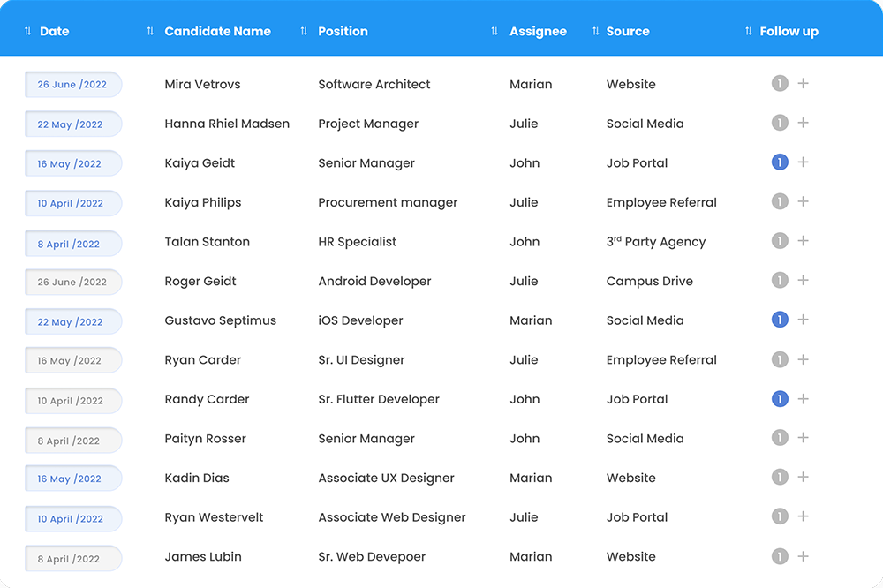
Task: Click blue follow up badge for Kaiya Geidt
Action: pyautogui.click(x=779, y=162)
